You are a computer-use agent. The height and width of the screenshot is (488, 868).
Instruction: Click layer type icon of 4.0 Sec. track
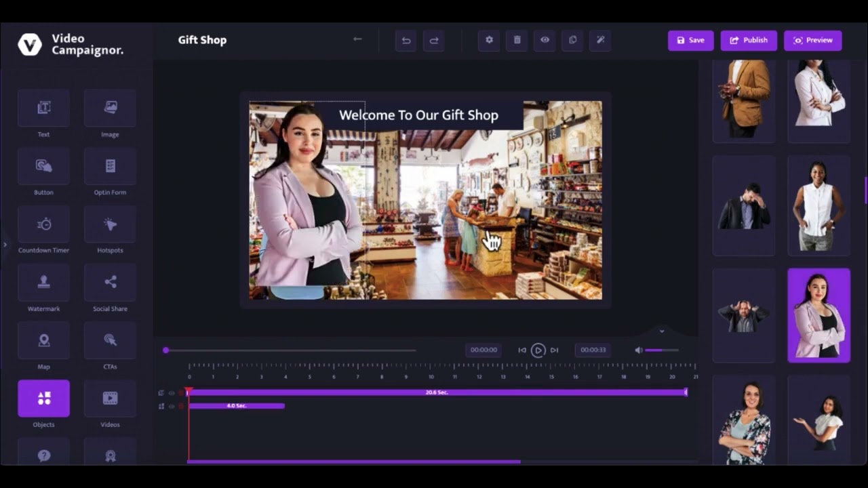pyautogui.click(x=161, y=406)
